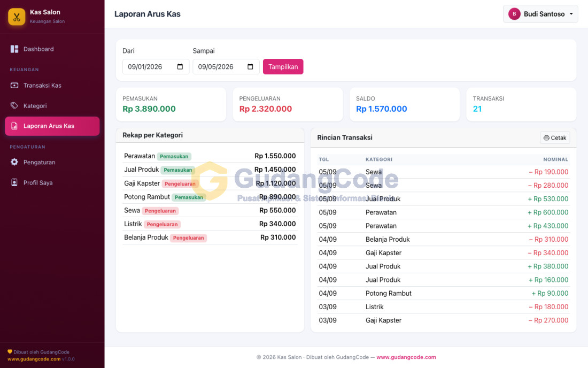Click the Transaksi Kas cash icon
The width and height of the screenshot is (588, 368).
tap(14, 85)
